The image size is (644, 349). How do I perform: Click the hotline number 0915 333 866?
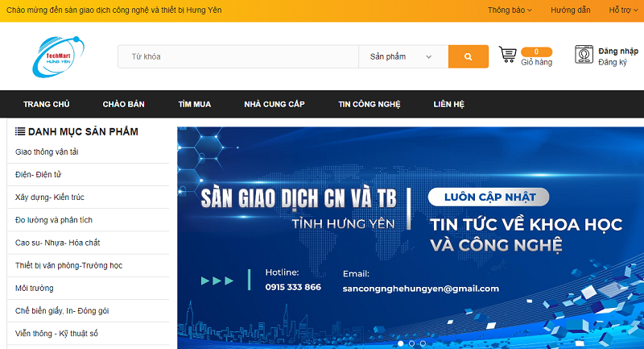[x=293, y=287]
